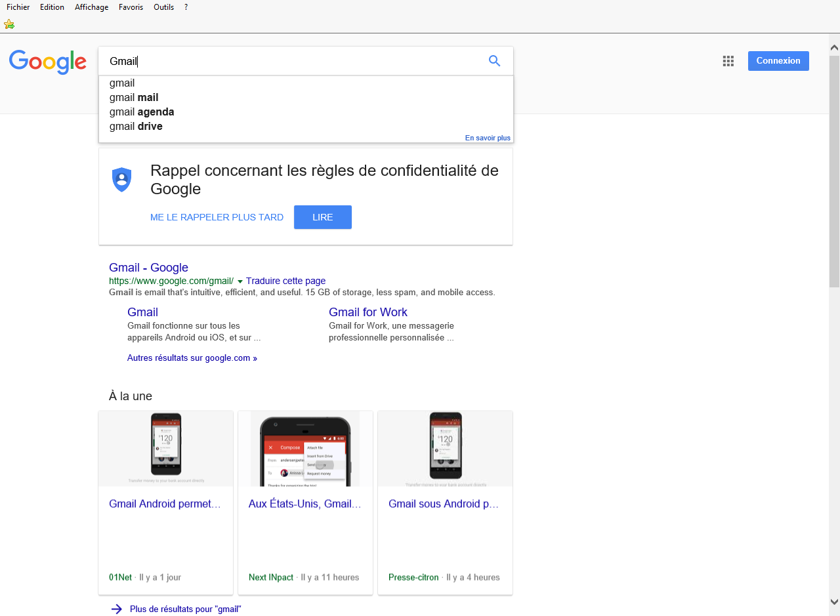Open the ? help menu
Screen dimensions: 840x616
pos(186,7)
